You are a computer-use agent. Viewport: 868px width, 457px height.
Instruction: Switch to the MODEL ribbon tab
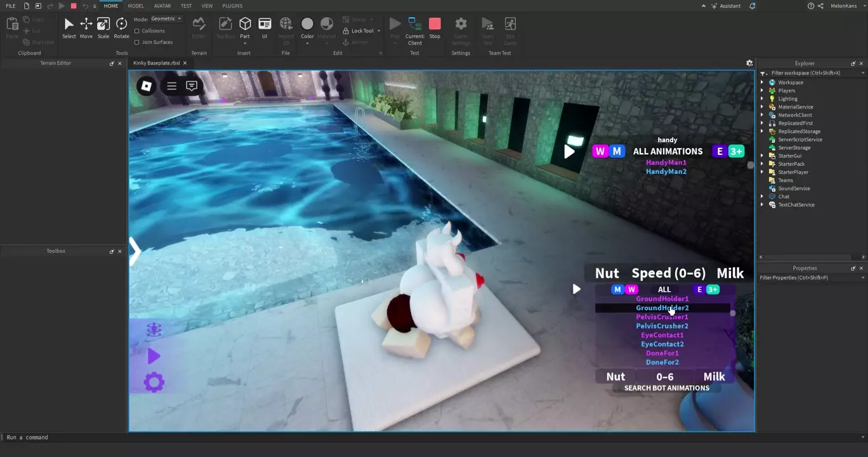tap(136, 6)
